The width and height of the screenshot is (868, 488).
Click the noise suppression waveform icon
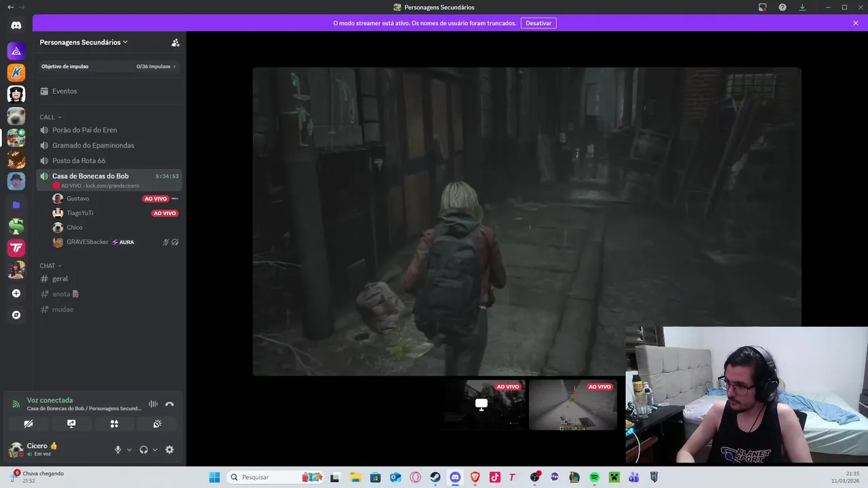(153, 404)
